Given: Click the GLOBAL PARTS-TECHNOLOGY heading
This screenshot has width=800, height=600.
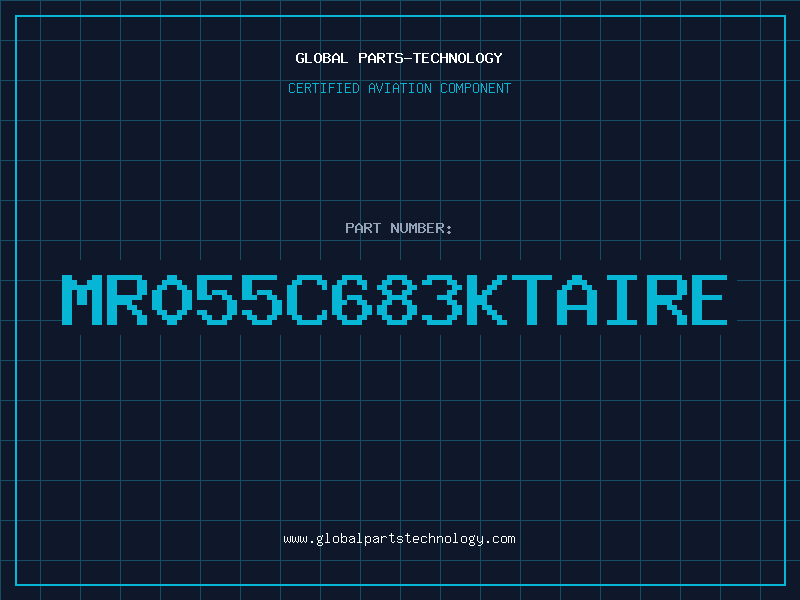Looking at the screenshot, I should (399, 58).
